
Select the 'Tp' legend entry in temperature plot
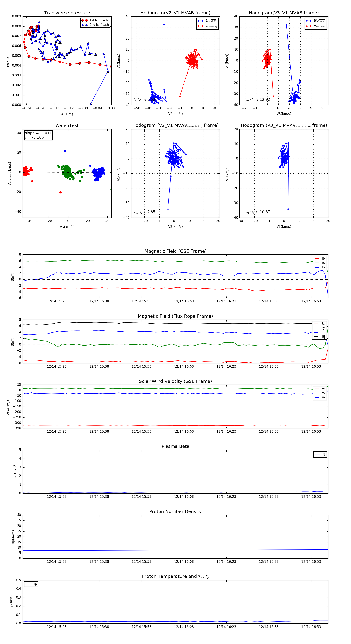[31, 584]
